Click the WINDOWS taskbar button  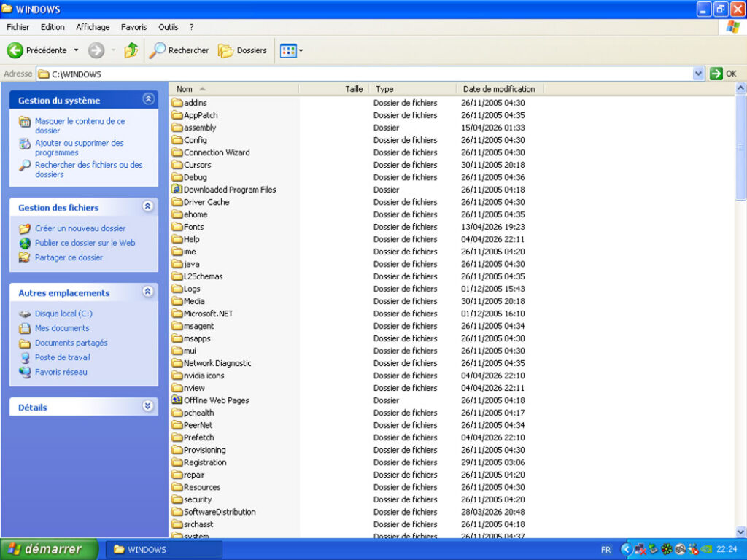tap(163, 550)
